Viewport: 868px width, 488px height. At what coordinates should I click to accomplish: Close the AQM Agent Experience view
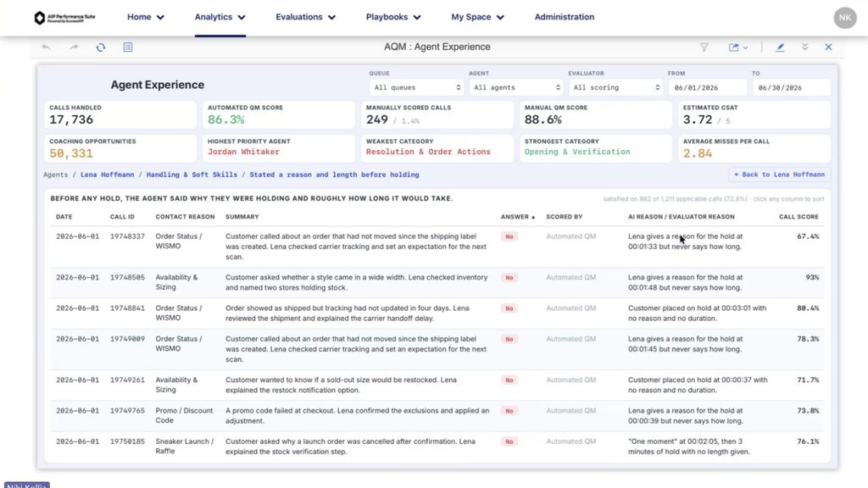point(828,47)
